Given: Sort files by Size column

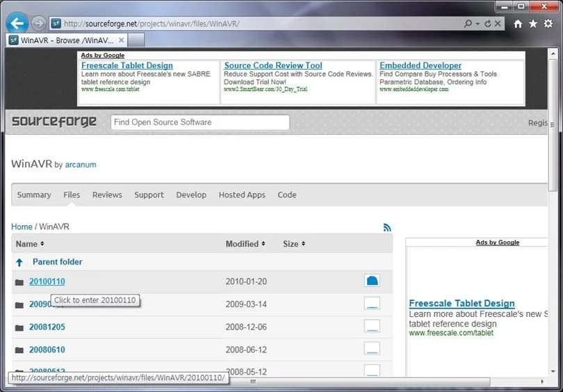Looking at the screenshot, I should pos(294,244).
